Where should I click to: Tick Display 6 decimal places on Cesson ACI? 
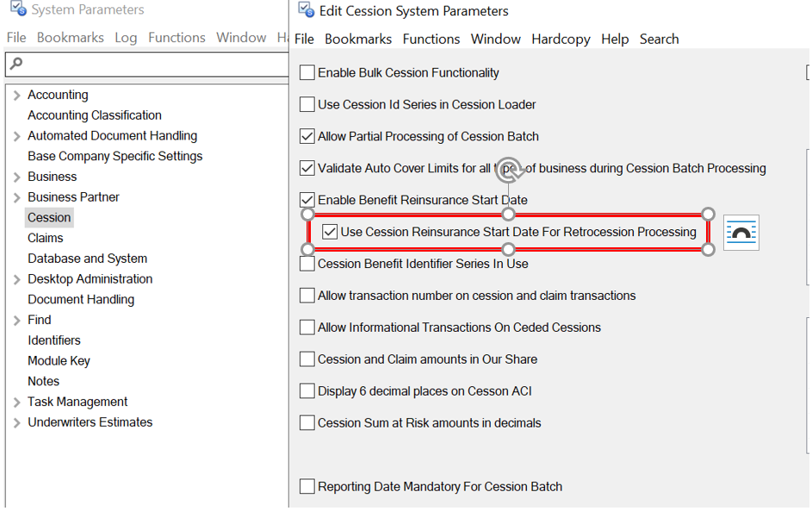click(x=307, y=391)
